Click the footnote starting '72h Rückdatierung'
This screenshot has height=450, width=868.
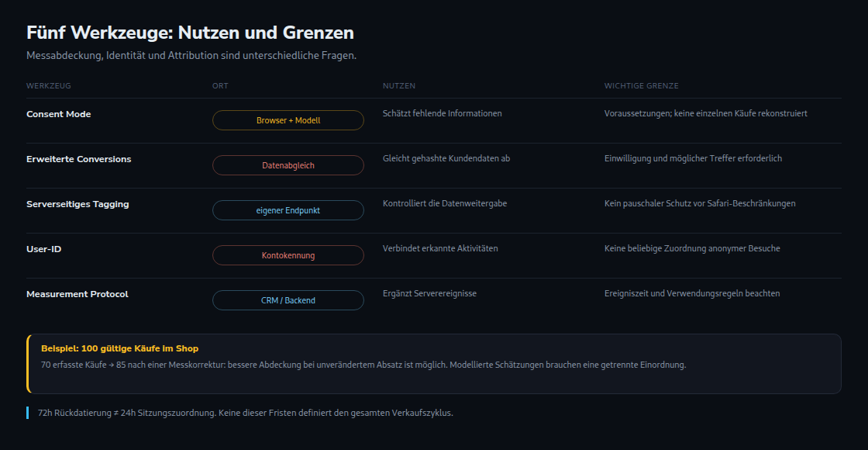(x=245, y=413)
